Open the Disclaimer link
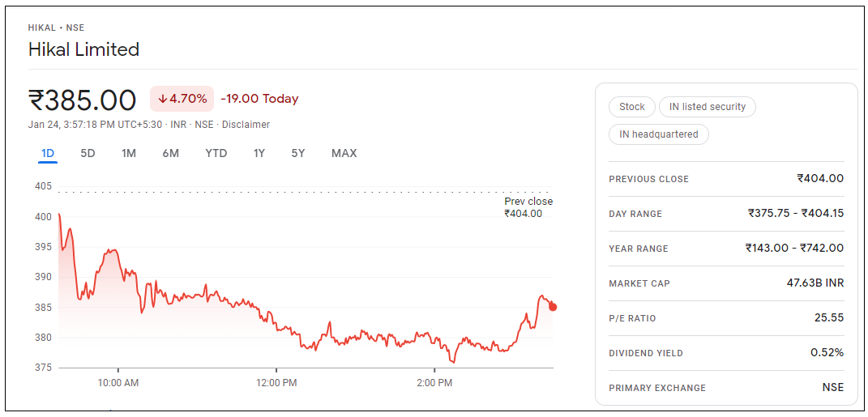 (246, 125)
